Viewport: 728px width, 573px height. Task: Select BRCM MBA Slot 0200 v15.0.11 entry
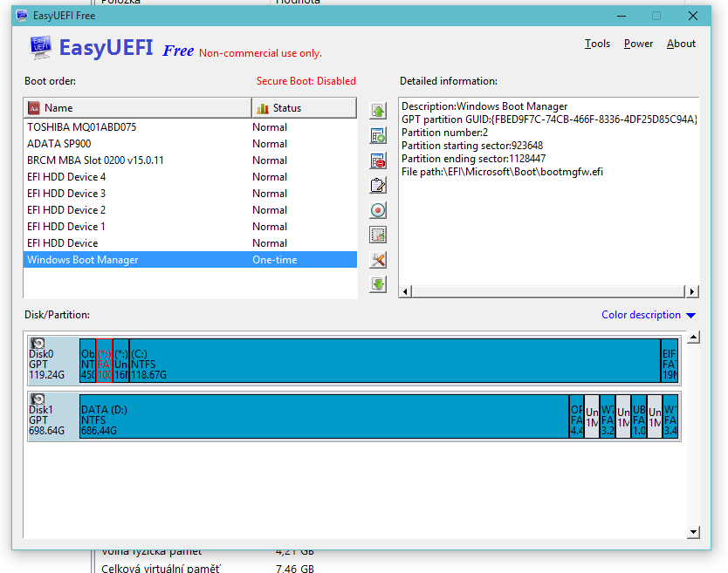[x=190, y=160]
